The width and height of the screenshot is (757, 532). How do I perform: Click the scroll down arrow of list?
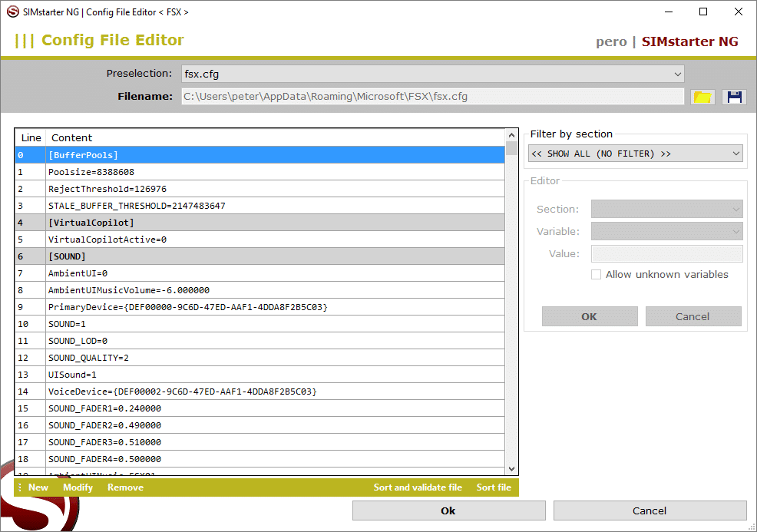coord(512,468)
